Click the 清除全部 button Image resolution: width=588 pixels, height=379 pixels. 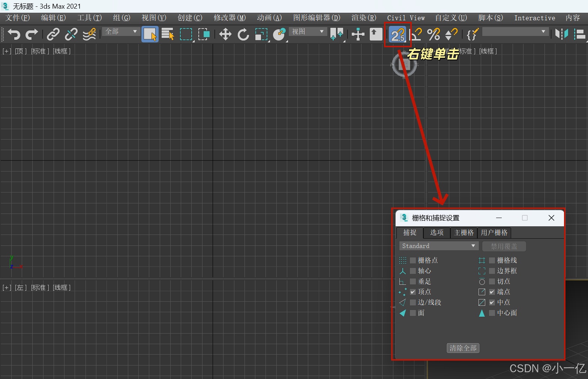click(x=463, y=348)
